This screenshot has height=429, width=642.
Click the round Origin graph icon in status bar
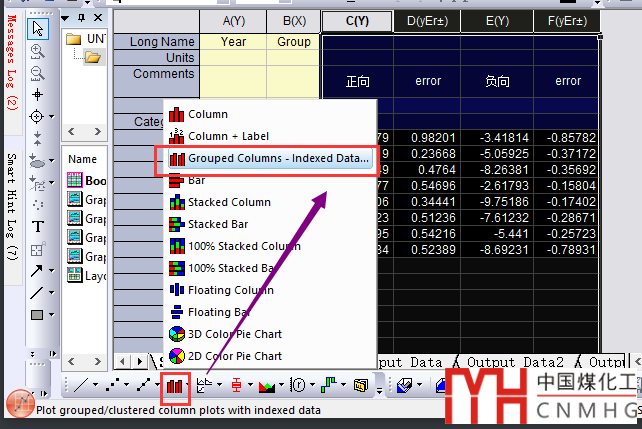[x=20, y=404]
